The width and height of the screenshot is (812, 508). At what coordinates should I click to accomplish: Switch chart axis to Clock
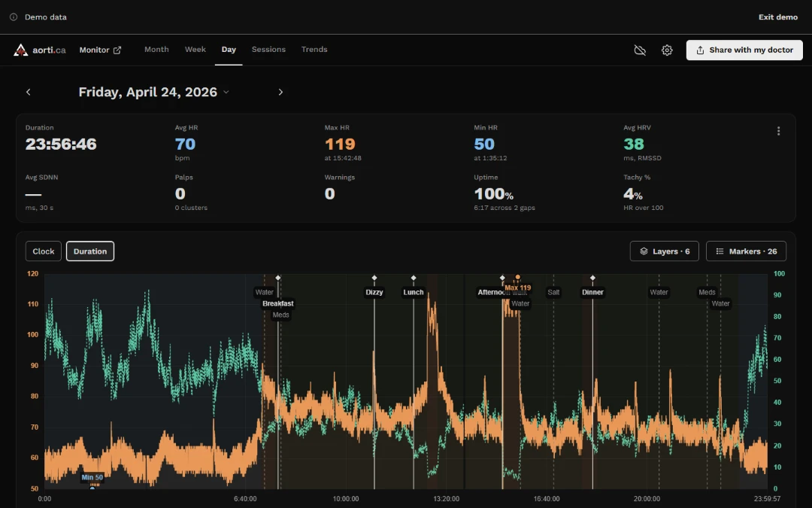44,251
